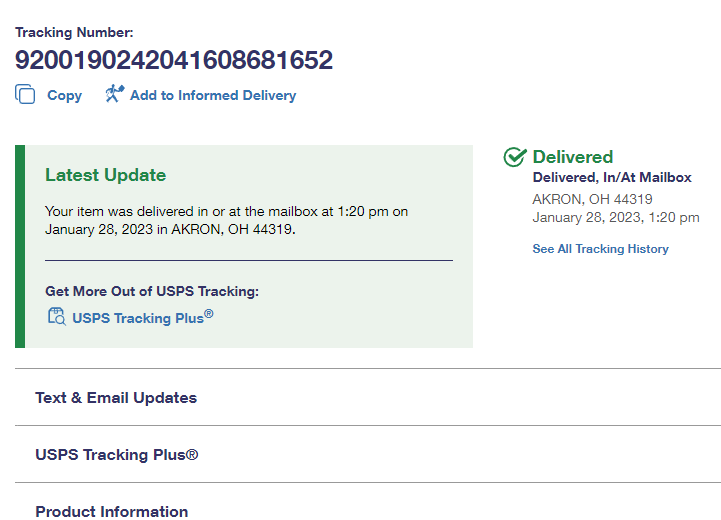Click the Delivered, In/At Mailbox status line
721x520 pixels.
pos(611,177)
